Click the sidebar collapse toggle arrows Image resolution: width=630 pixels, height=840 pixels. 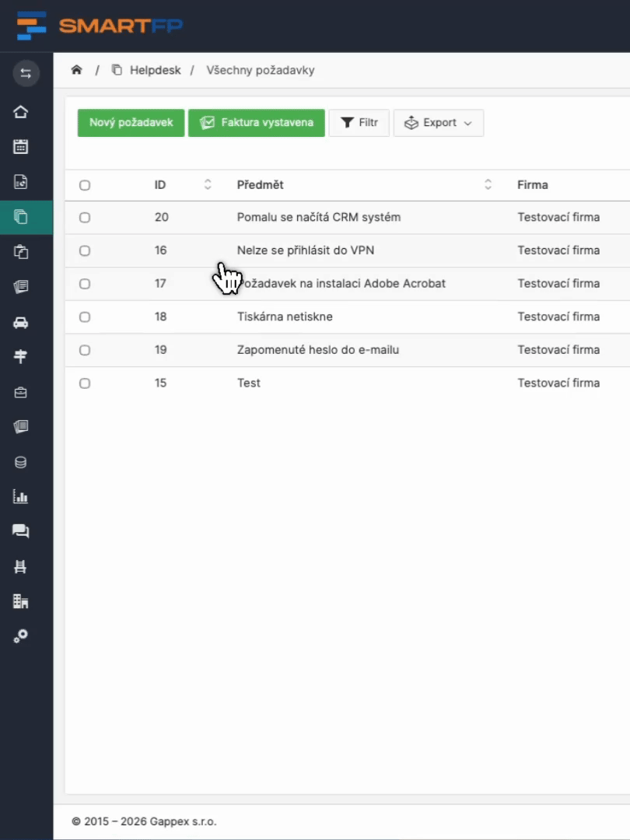26,73
